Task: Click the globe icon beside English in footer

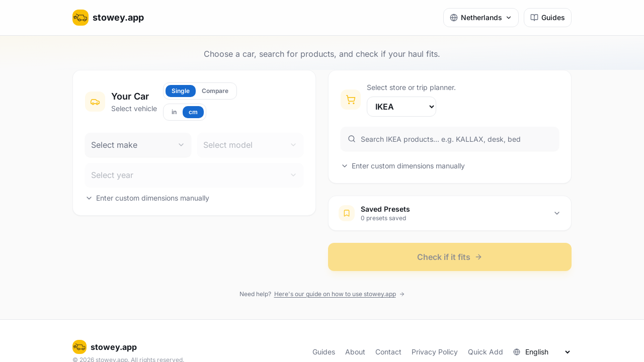Action: 517,352
